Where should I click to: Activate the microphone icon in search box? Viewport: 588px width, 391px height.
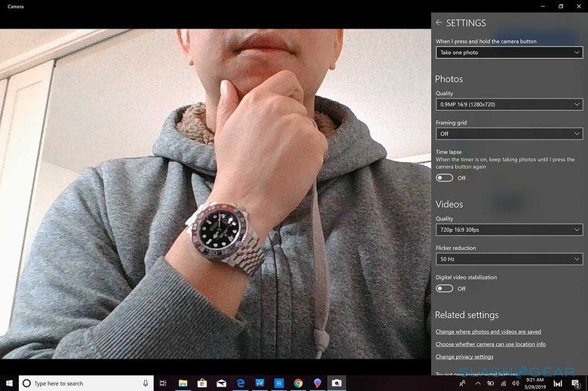pos(145,383)
